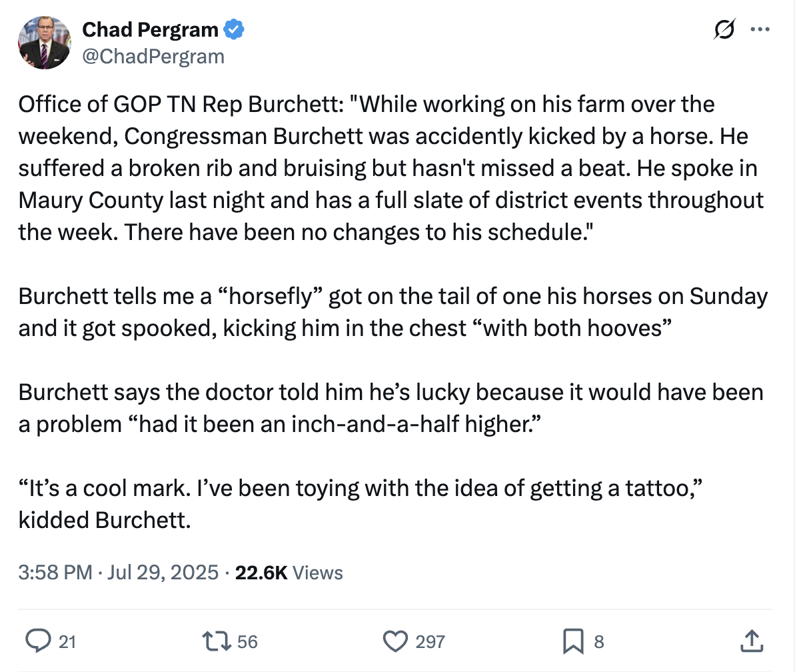
Task: Open Chad Pergram's profile photo
Action: tap(45, 43)
